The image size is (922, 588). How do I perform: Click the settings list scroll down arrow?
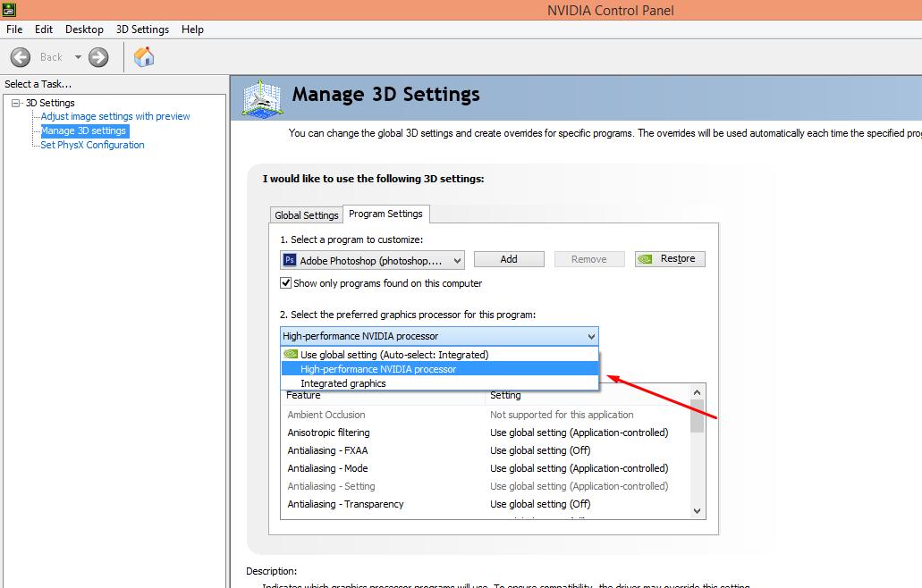click(x=697, y=511)
